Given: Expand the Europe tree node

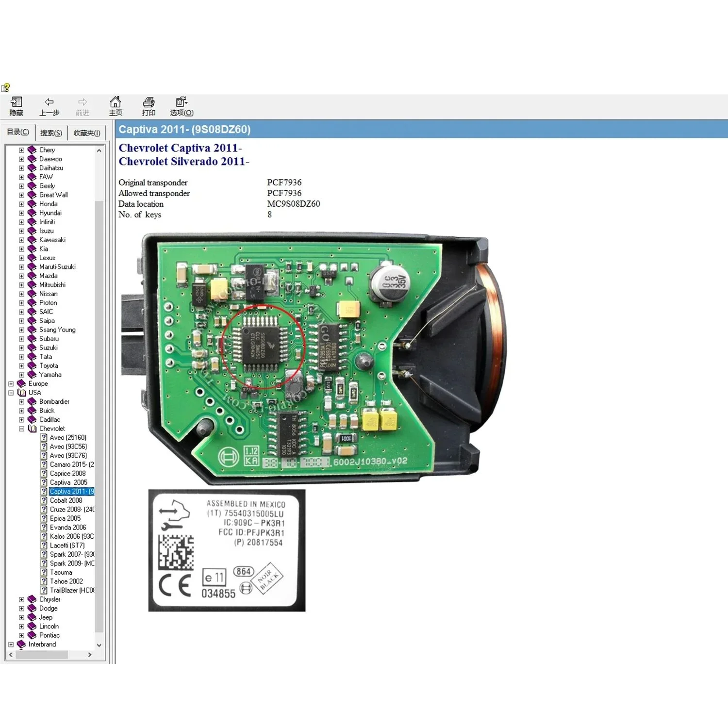Looking at the screenshot, I should pyautogui.click(x=11, y=384).
